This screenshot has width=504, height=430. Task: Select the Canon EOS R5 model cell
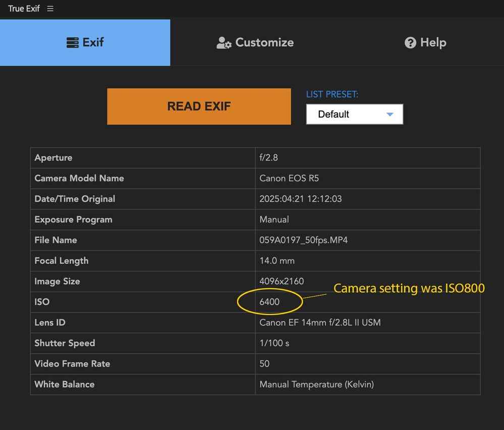pyautogui.click(x=289, y=178)
